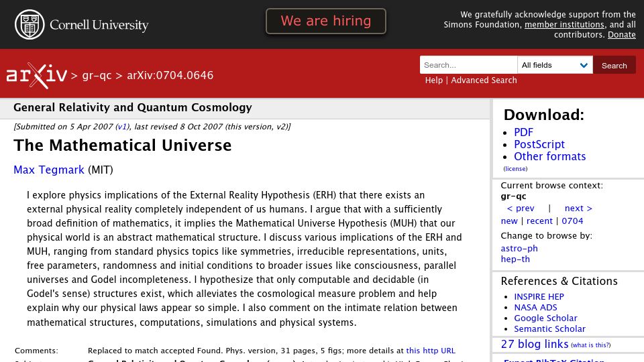Open INSPIRE HEP citations
This screenshot has height=362, width=644.
click(539, 297)
